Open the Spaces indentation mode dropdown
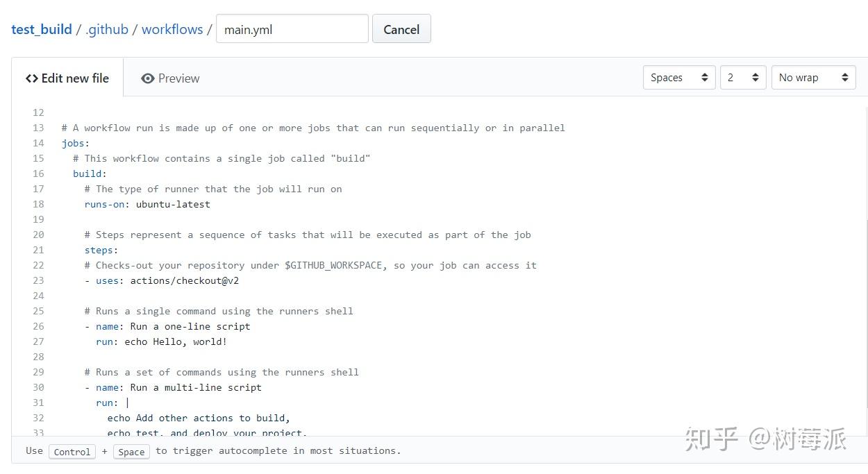This screenshot has width=868, height=474. coord(678,77)
